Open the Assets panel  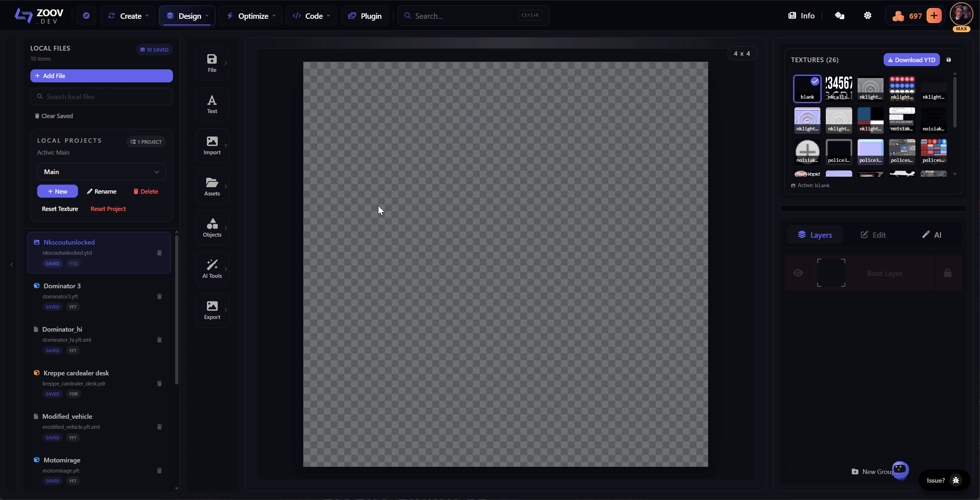click(212, 186)
